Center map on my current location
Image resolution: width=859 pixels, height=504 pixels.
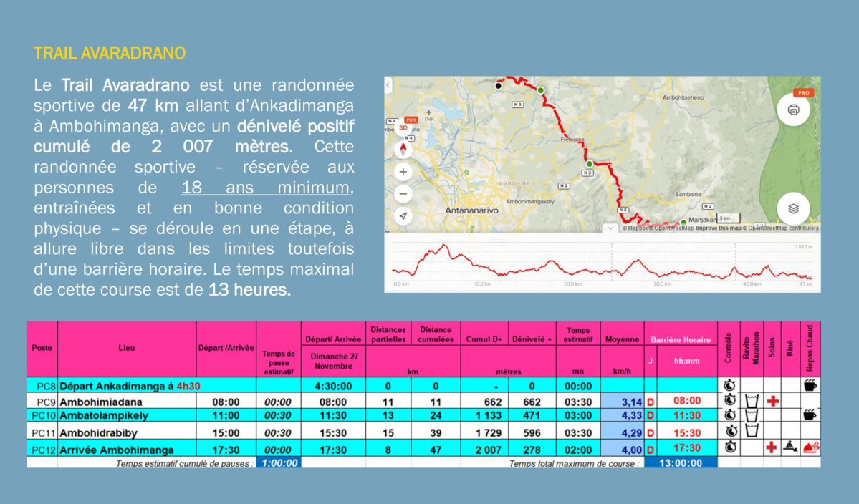403,216
